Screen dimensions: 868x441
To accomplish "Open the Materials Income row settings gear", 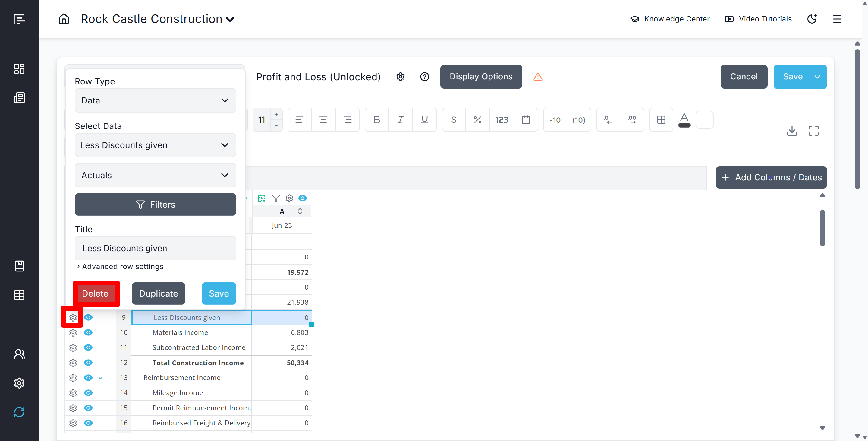I will click(x=73, y=332).
